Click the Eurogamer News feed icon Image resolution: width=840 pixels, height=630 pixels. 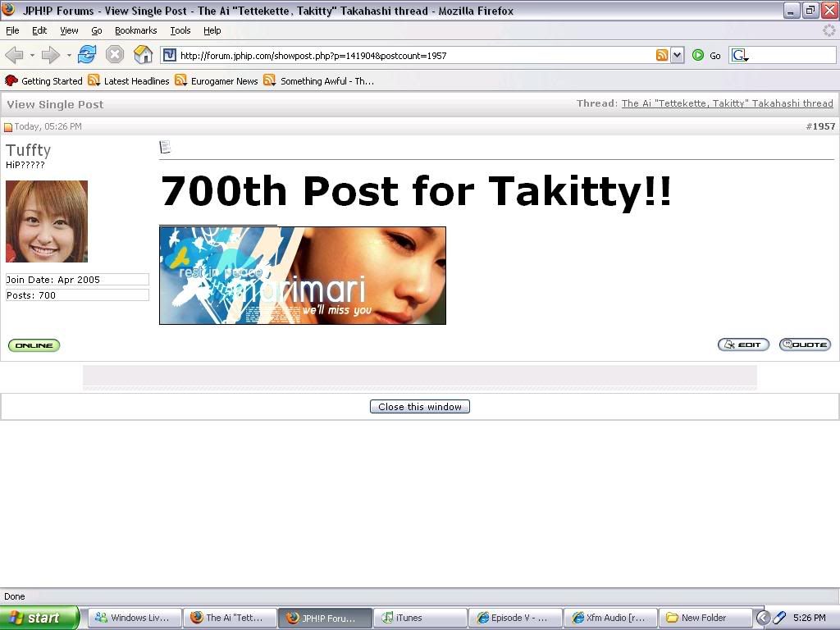click(x=181, y=80)
